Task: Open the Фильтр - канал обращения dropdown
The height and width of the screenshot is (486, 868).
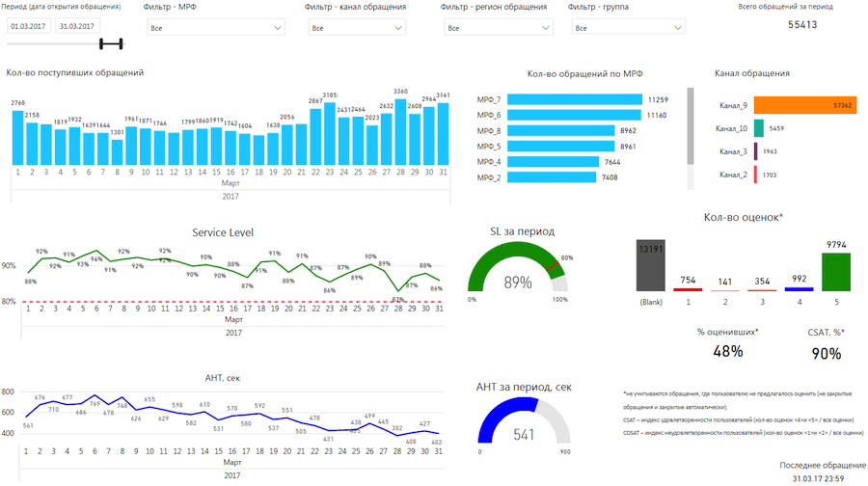Action: pyautogui.click(x=357, y=28)
